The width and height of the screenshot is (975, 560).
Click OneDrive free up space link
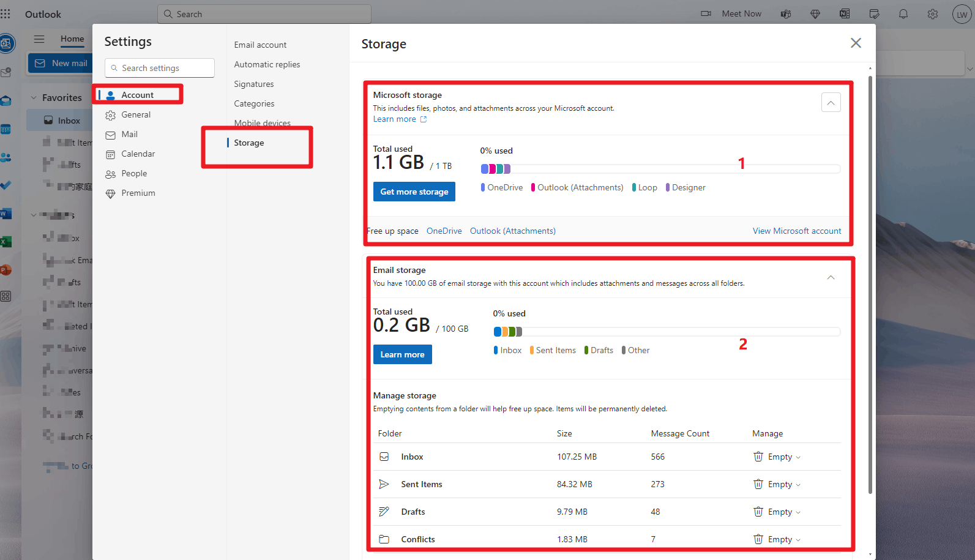coord(444,231)
